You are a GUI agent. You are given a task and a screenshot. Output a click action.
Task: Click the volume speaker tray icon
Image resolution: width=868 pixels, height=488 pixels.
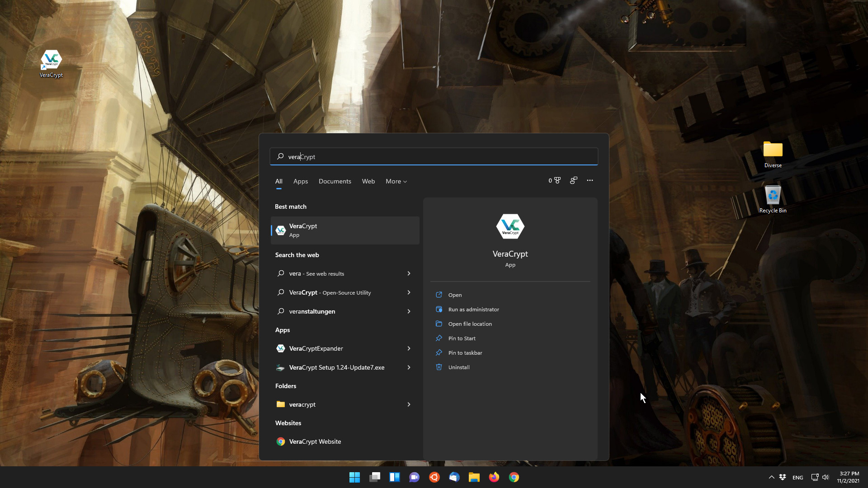(826, 477)
